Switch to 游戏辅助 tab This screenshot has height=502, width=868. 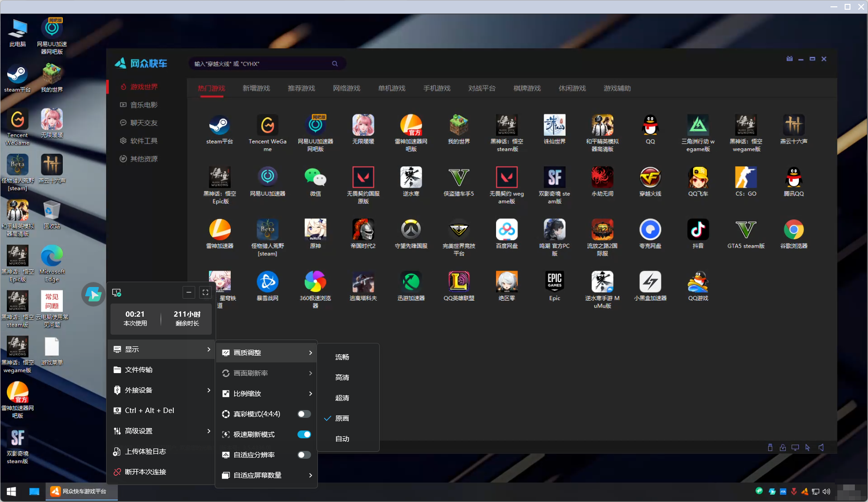point(617,88)
